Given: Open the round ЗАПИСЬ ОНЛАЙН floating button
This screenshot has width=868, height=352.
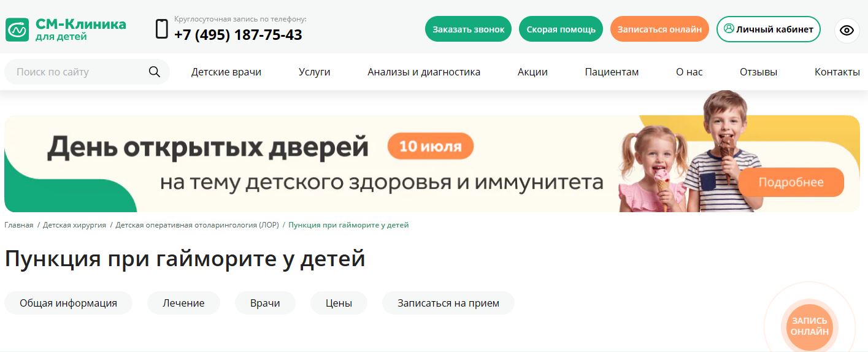Looking at the screenshot, I should click(x=810, y=326).
